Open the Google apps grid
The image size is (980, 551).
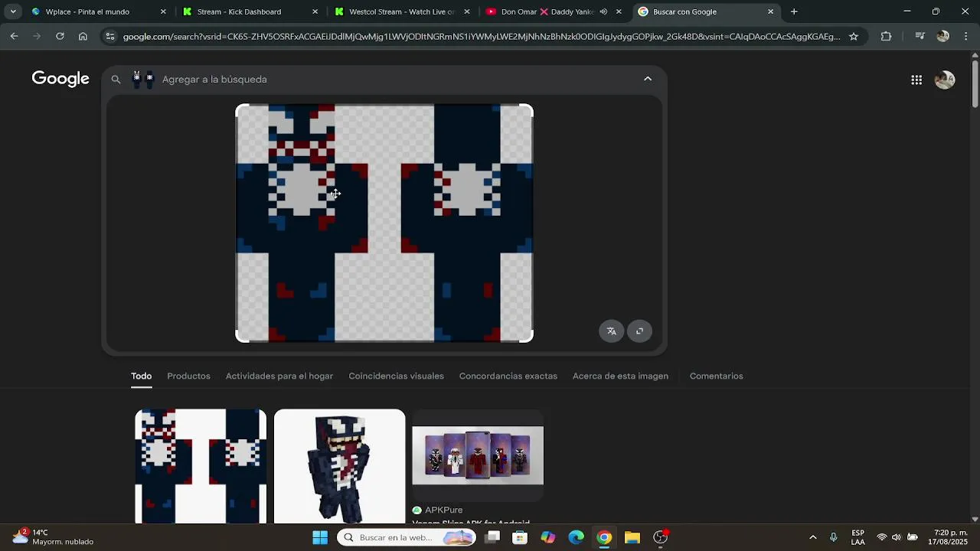[x=916, y=80]
